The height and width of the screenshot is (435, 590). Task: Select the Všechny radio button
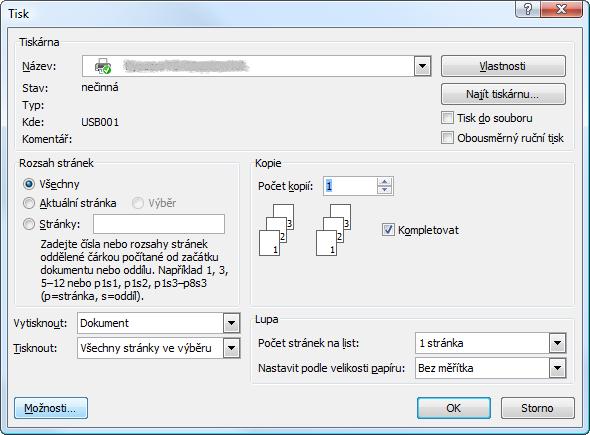(x=29, y=184)
